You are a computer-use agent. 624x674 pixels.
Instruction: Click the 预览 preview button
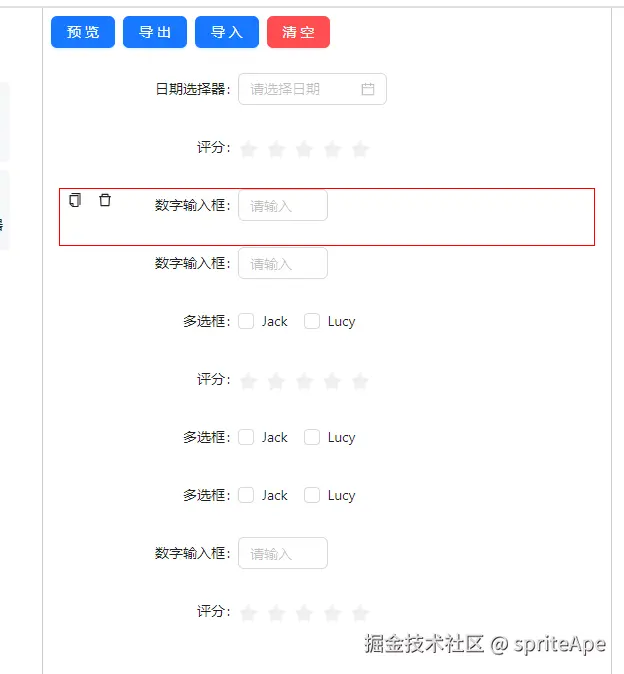click(83, 32)
